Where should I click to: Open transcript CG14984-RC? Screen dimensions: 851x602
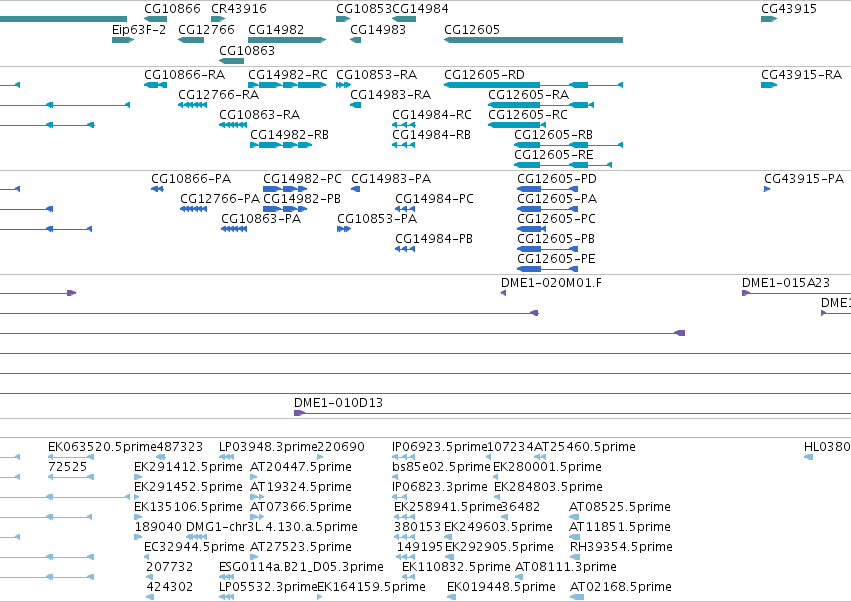[x=432, y=115]
